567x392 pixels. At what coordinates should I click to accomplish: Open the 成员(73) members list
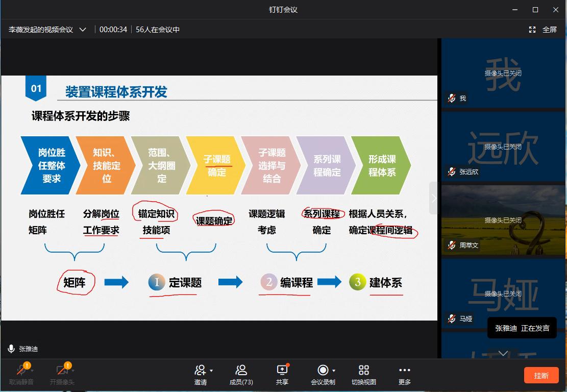tap(241, 370)
